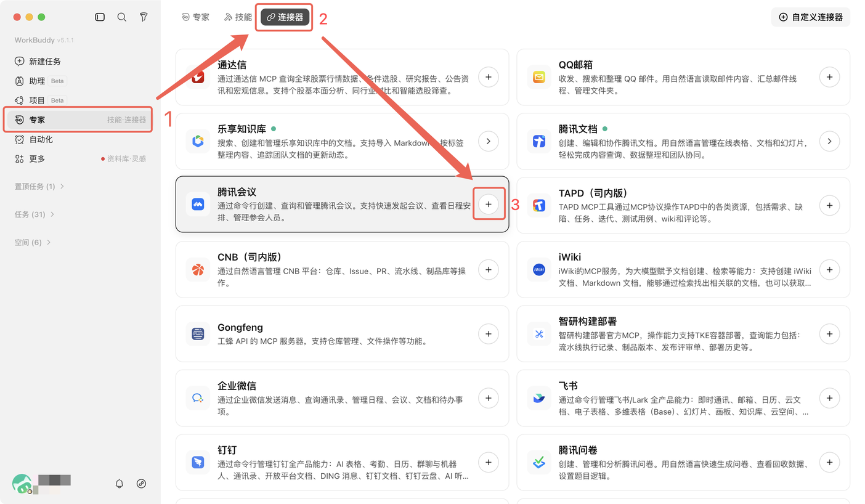Click the QQ邮箱 envelope icon
Viewport: 865px width, 504px height.
539,77
